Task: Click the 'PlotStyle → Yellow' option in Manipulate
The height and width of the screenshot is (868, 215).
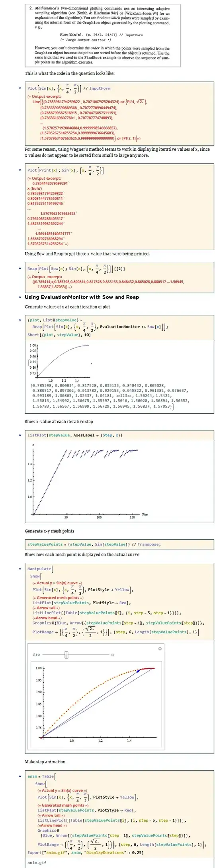Action: pyautogui.click(x=109, y=589)
